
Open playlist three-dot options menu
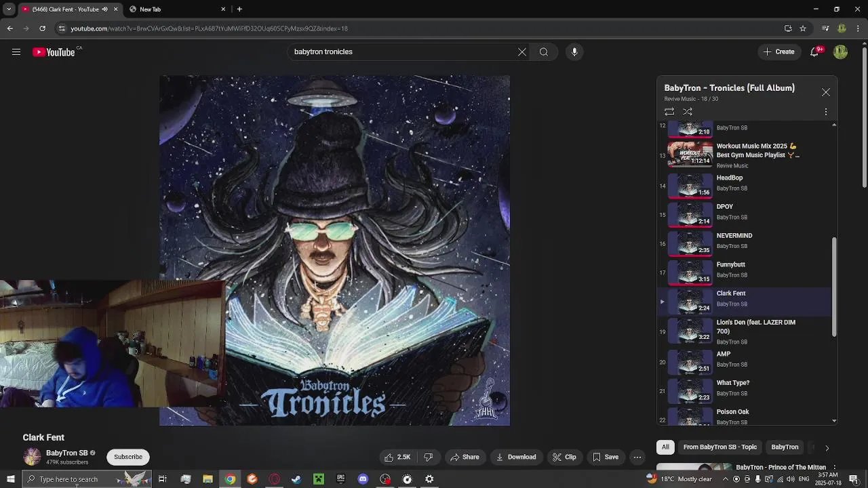(x=826, y=112)
